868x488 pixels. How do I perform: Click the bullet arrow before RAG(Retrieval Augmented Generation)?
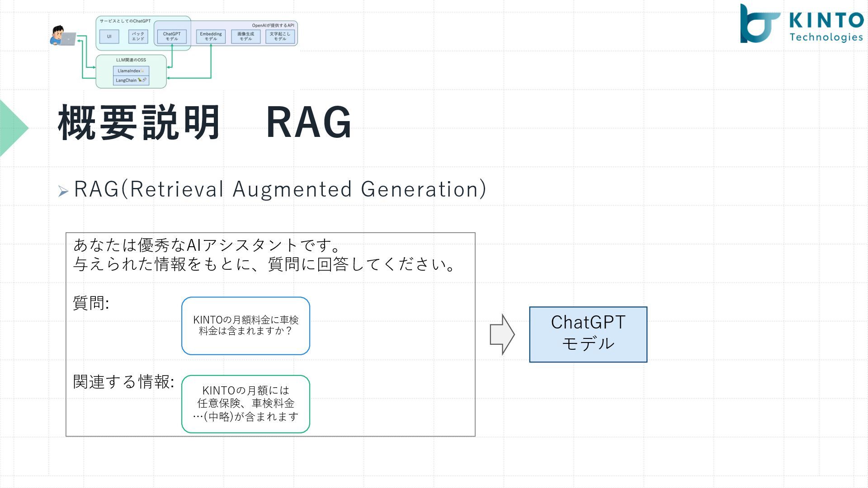[x=63, y=192]
